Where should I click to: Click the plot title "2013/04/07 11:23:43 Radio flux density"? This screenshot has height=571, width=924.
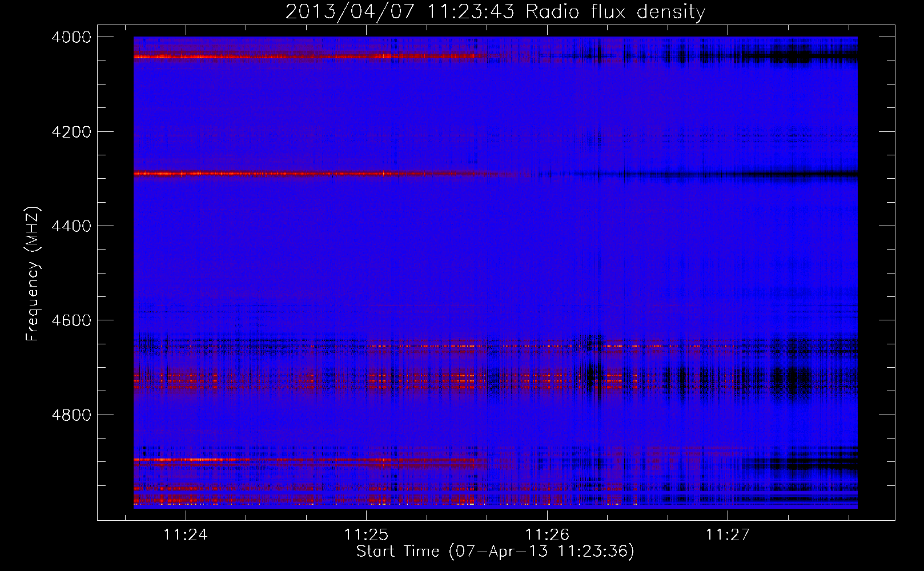(x=495, y=11)
